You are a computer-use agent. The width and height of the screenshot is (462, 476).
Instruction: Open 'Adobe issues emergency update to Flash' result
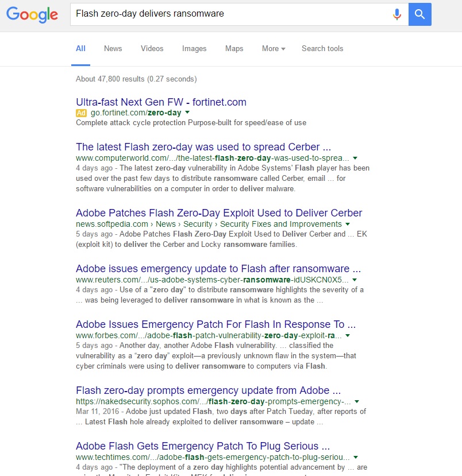(218, 269)
